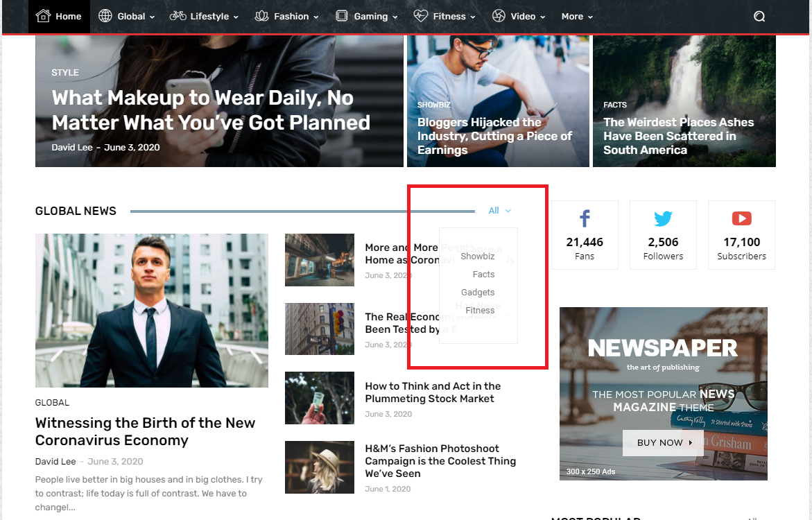Open the More menu chevron

click(x=590, y=17)
